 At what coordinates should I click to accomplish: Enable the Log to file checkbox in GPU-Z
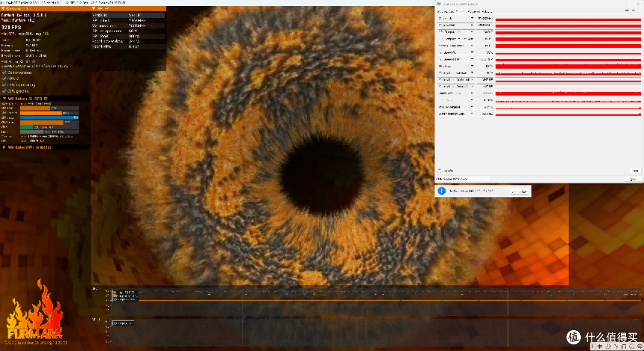[x=439, y=171]
